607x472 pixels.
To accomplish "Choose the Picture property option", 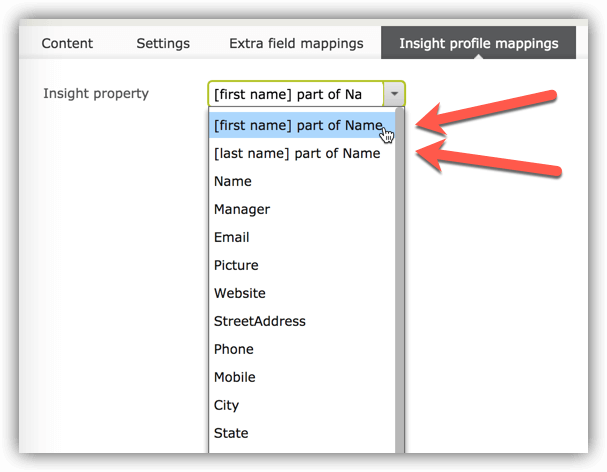I will [x=236, y=265].
